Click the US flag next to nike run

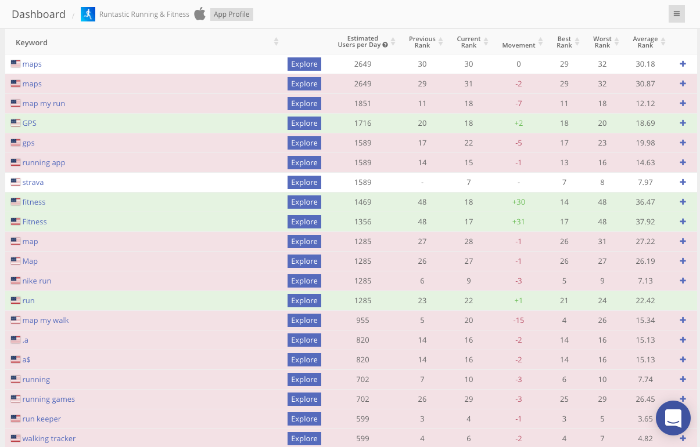pyautogui.click(x=15, y=281)
